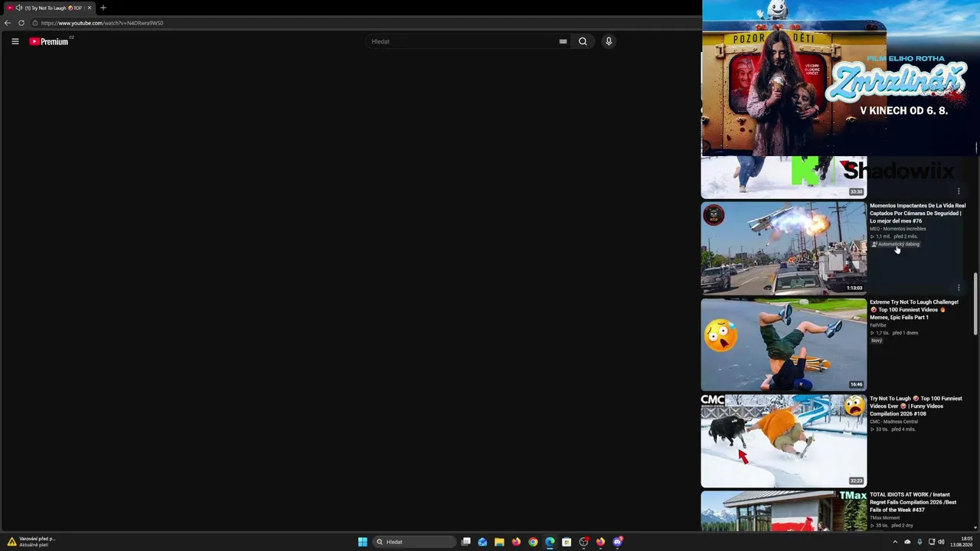Play the CMC bull in snow thumbnail

coord(784,441)
